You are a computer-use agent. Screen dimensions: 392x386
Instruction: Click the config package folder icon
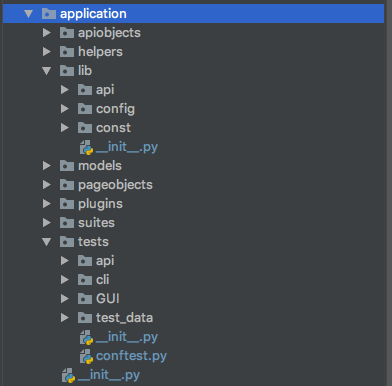(85, 109)
